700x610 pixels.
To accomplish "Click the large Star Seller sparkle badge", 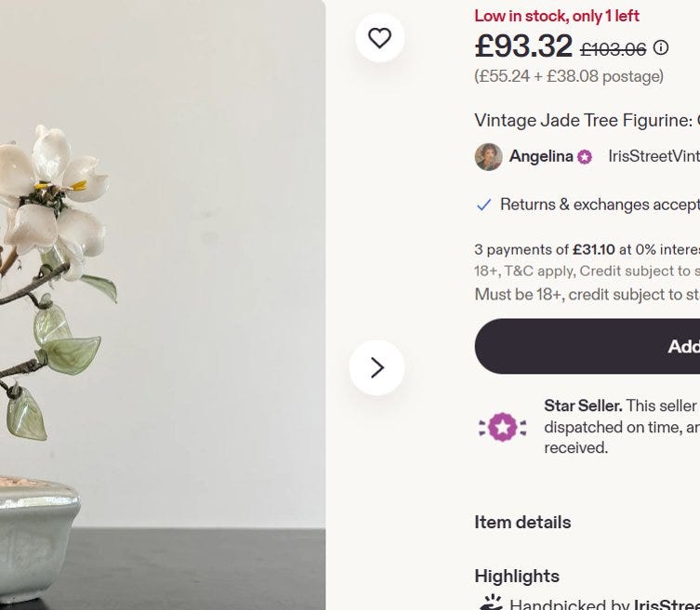I will click(x=502, y=428).
